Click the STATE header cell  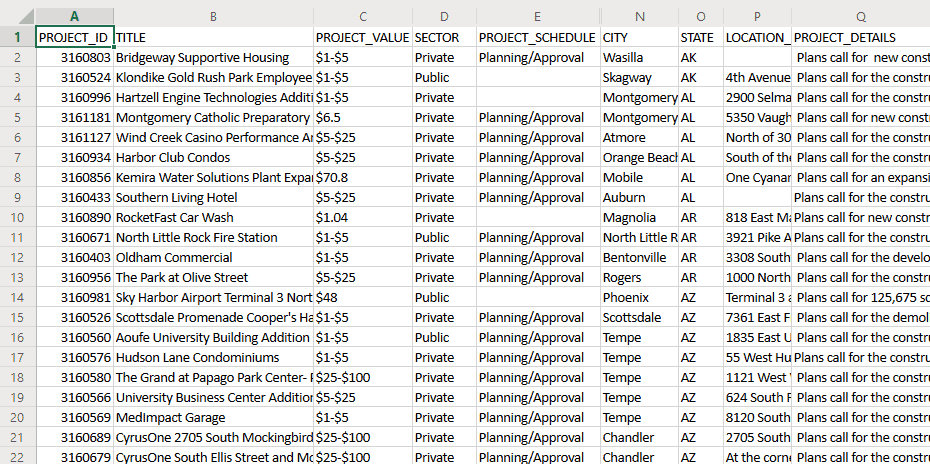coord(701,37)
